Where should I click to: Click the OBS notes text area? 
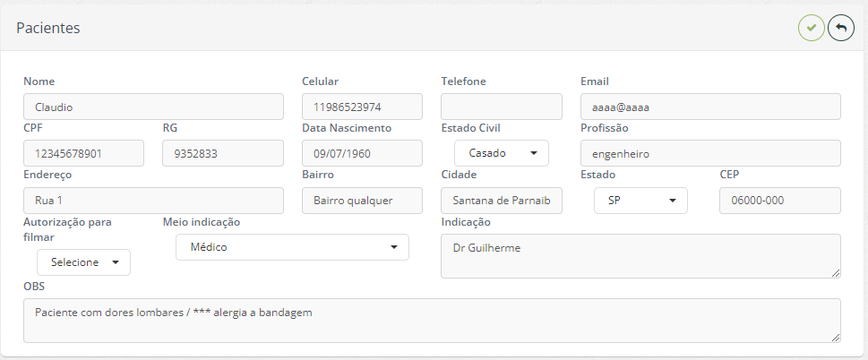pyautogui.click(x=432, y=321)
